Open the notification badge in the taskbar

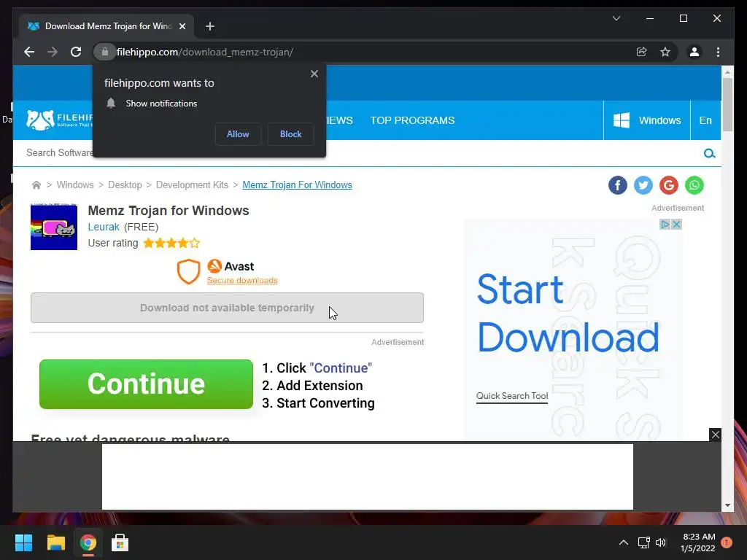[x=727, y=542]
